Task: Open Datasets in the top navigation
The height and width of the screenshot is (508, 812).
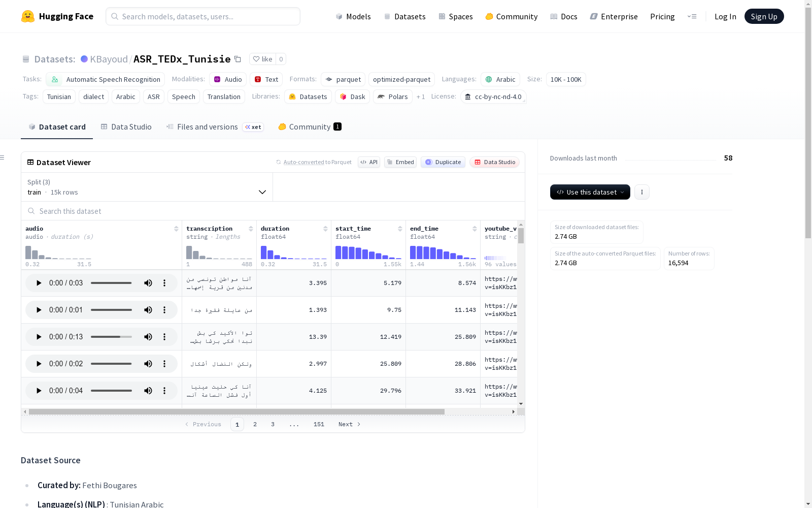Action: coord(404,16)
